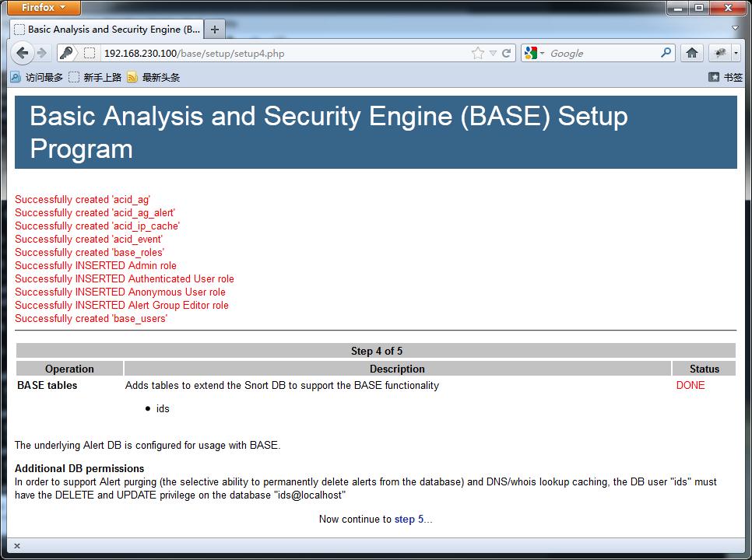Reload the page with the refresh icon
The image size is (752, 560).
pyautogui.click(x=507, y=53)
